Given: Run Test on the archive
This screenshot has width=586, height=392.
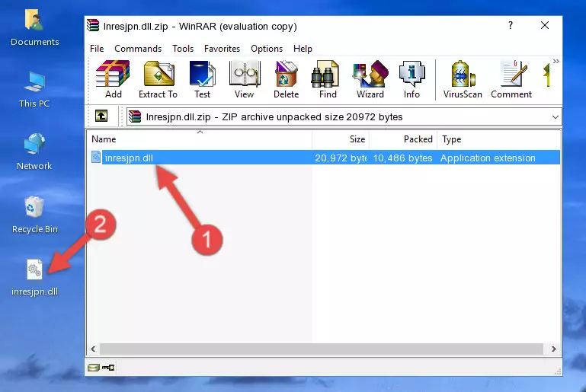Looking at the screenshot, I should (202, 79).
